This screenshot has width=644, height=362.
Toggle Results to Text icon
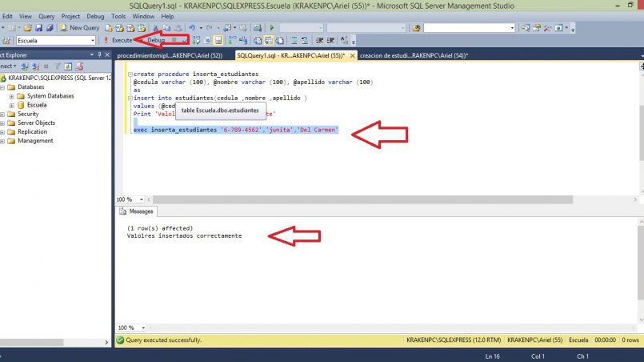click(x=258, y=40)
